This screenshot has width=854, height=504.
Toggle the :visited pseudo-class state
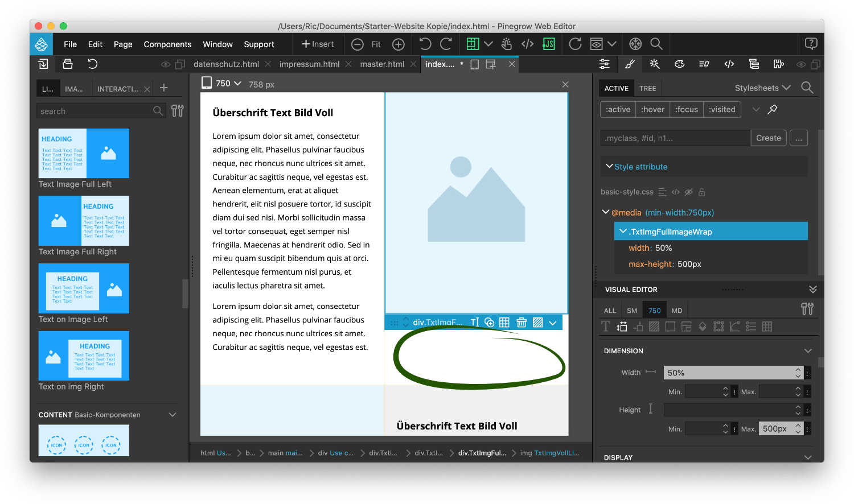722,109
